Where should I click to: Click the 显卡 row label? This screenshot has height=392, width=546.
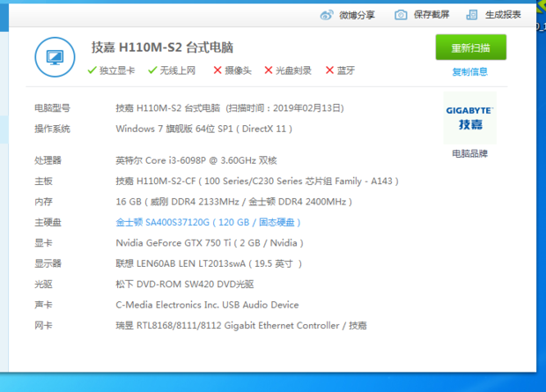[43, 243]
